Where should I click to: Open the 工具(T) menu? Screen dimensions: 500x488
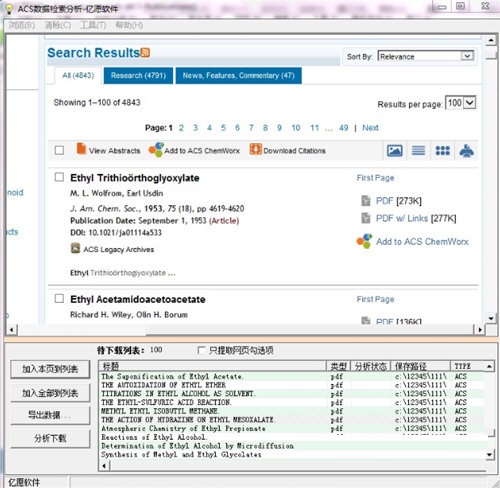click(93, 25)
